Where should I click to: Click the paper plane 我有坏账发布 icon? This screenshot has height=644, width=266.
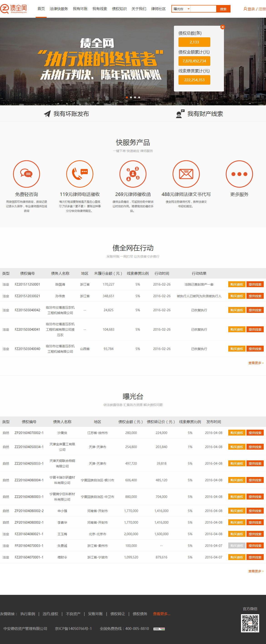coord(47,114)
